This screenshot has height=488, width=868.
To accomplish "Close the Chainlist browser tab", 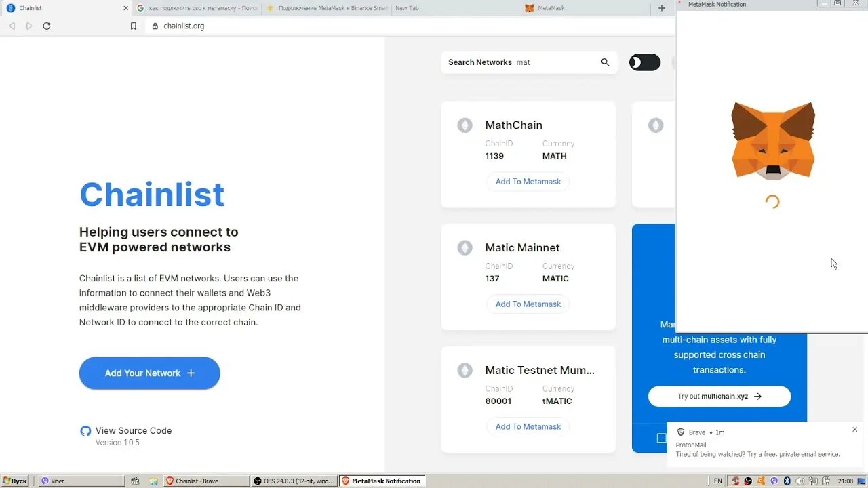I will (x=125, y=8).
